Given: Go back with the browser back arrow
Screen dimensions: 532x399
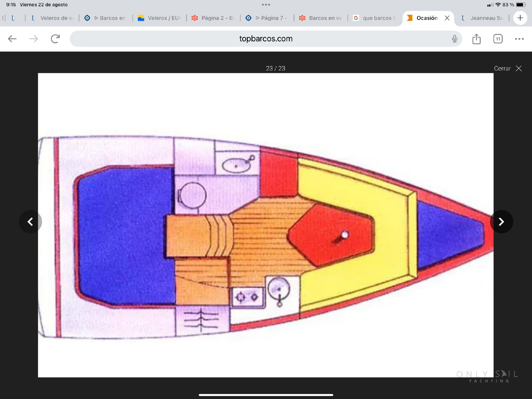Looking at the screenshot, I should tap(12, 39).
